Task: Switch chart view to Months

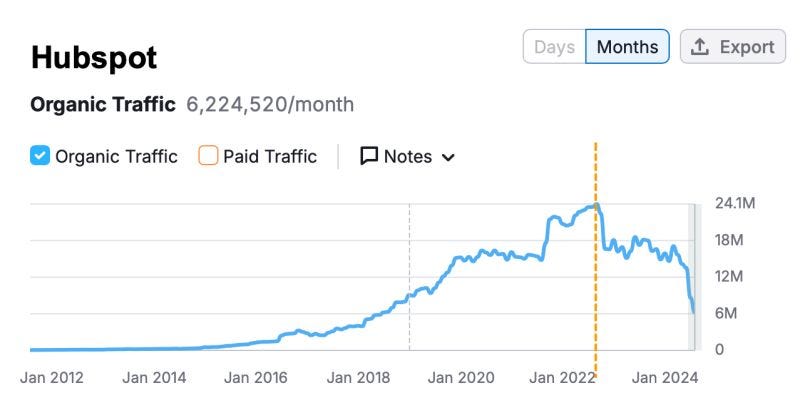Action: [x=627, y=47]
